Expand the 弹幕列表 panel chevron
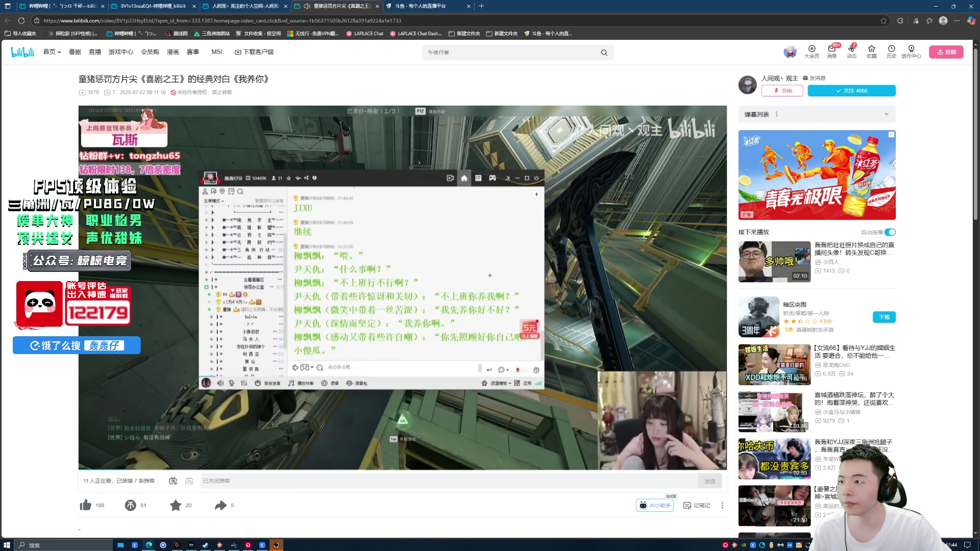The width and height of the screenshot is (980, 551). click(x=887, y=114)
